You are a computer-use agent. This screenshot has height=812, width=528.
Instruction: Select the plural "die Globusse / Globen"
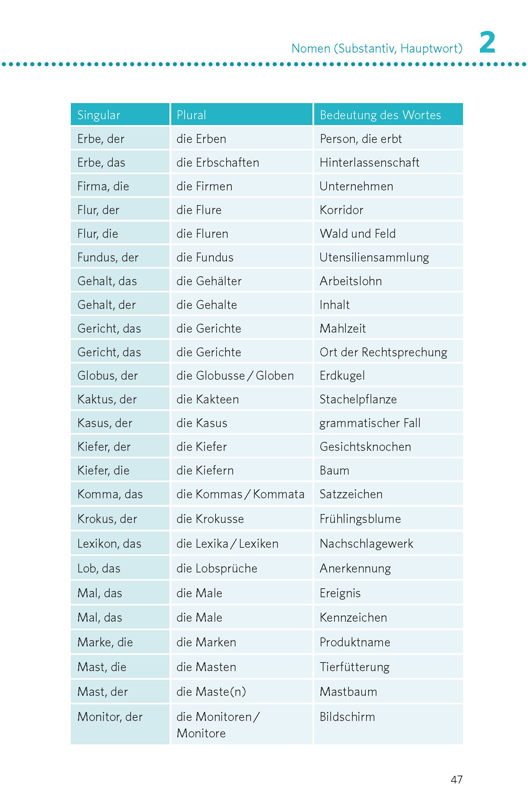pos(235,376)
